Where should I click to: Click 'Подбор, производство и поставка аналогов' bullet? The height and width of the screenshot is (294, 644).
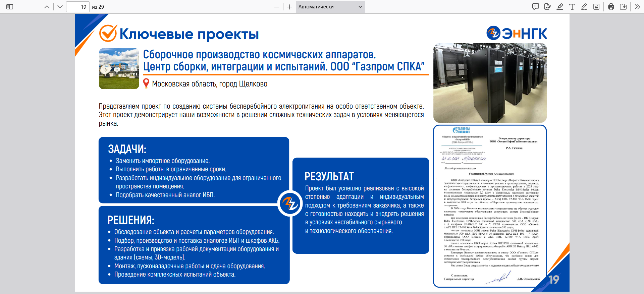pos(197,241)
